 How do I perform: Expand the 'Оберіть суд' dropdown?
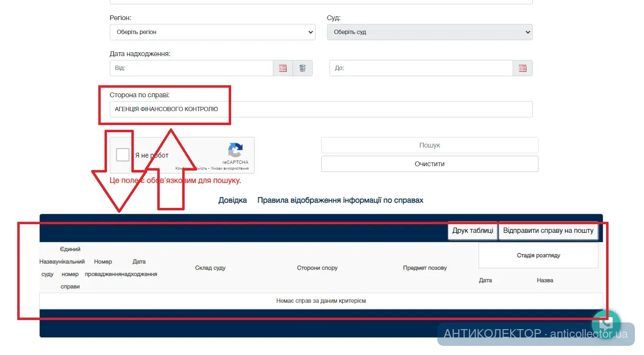(x=430, y=32)
